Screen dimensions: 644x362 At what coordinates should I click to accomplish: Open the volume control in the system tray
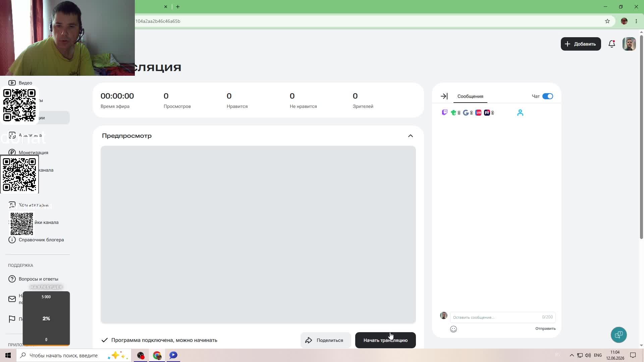click(x=588, y=355)
